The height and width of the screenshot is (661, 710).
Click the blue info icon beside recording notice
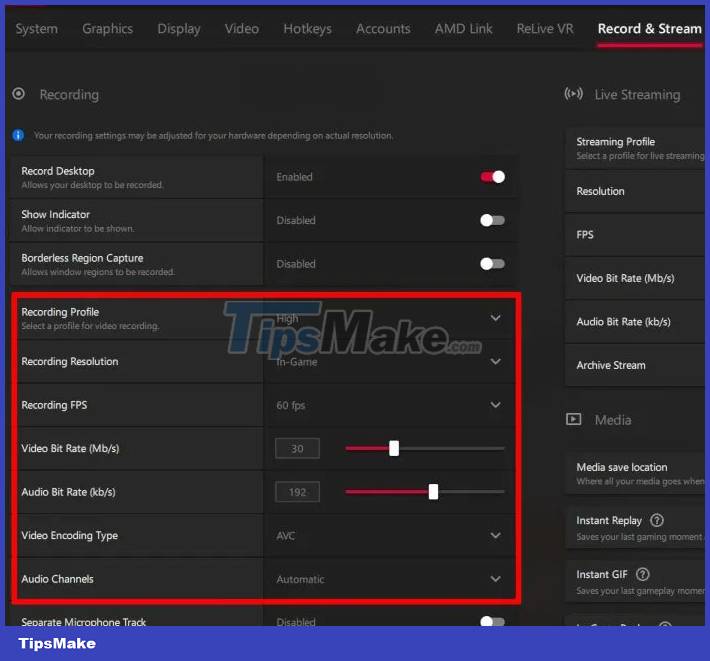click(x=18, y=135)
